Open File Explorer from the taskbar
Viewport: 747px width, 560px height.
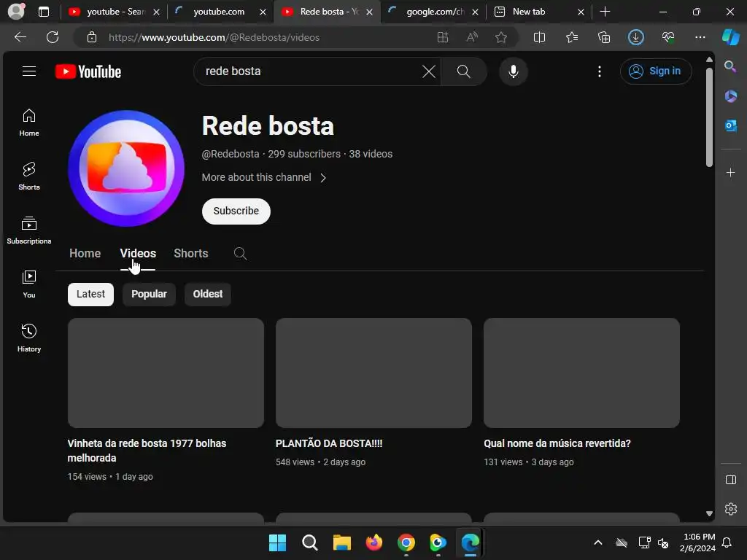point(341,542)
